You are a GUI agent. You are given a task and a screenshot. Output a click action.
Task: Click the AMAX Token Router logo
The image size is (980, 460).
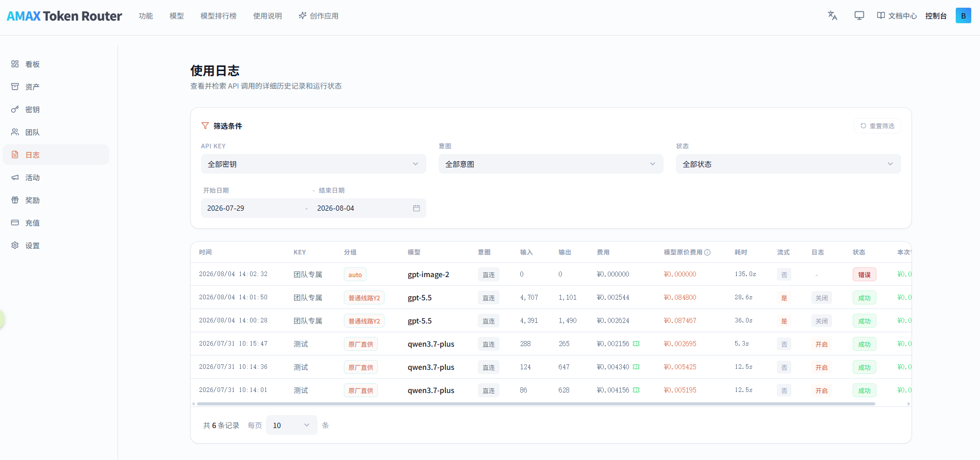(64, 16)
